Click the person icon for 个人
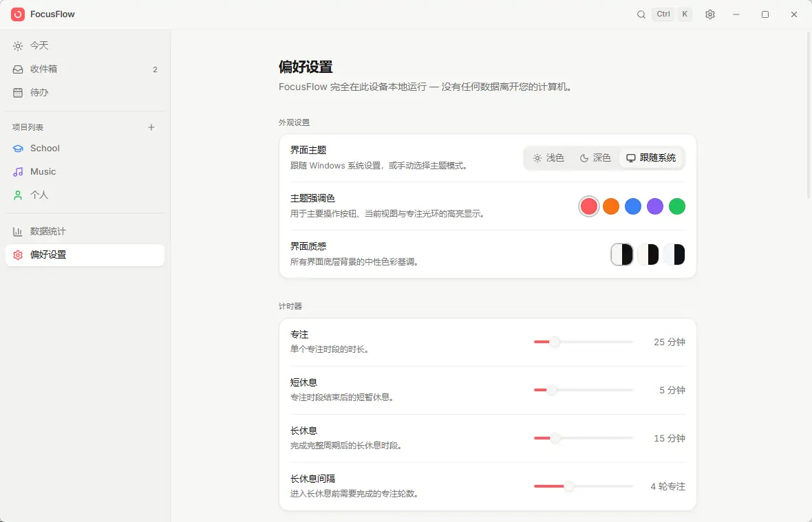Image resolution: width=812 pixels, height=522 pixels. 18,195
